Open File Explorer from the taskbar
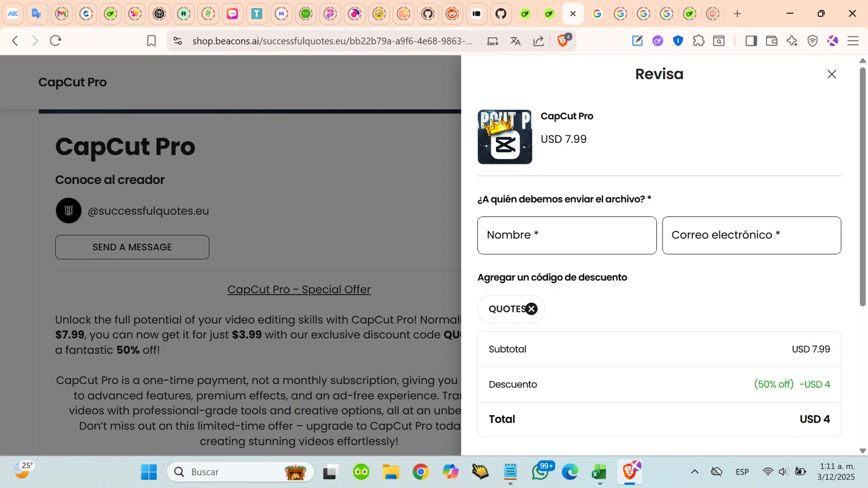Screen dimensions: 868x488 point(391,472)
